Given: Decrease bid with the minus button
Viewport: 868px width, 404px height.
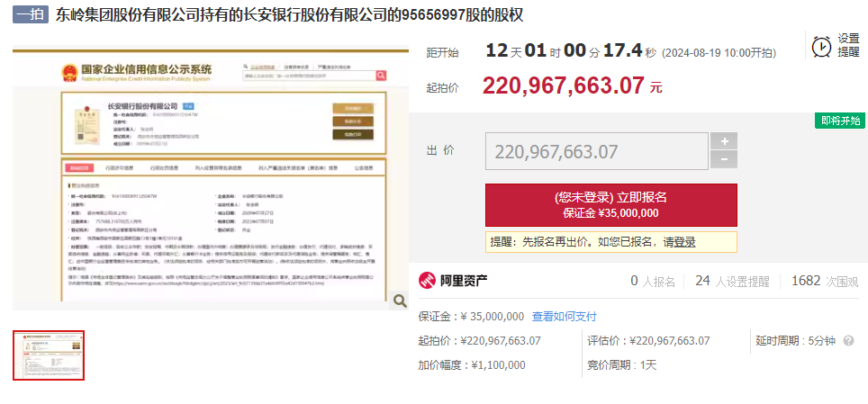Looking at the screenshot, I should click(x=723, y=160).
